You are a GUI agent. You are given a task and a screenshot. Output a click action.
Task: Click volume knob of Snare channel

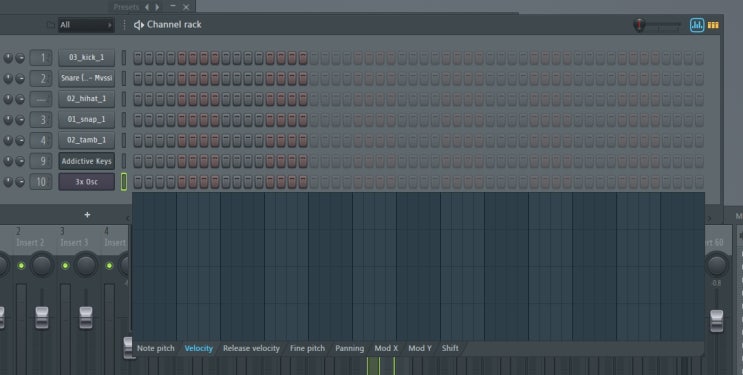20,78
